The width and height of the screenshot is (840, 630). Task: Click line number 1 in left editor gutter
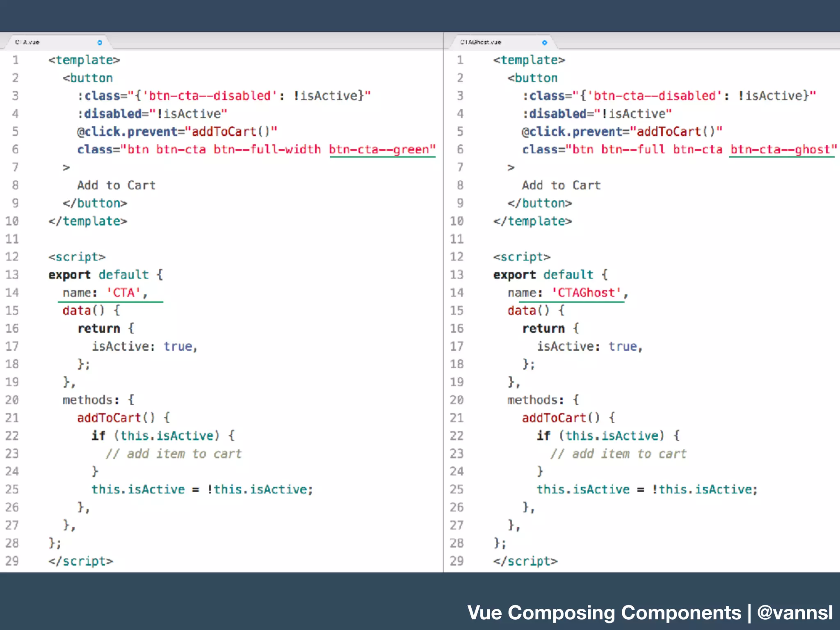point(15,60)
